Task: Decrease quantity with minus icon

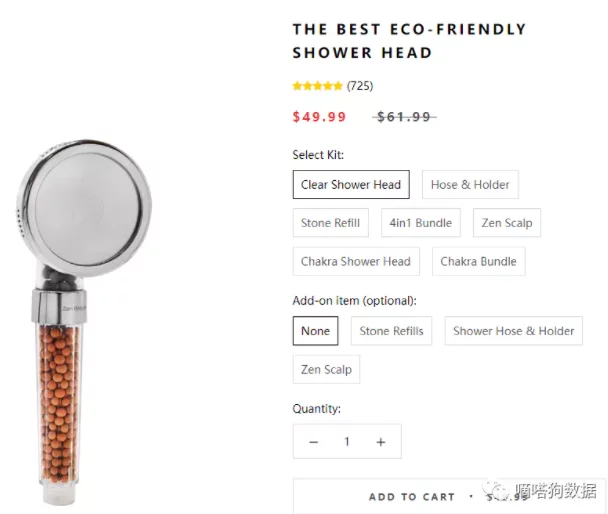Action: tap(313, 442)
